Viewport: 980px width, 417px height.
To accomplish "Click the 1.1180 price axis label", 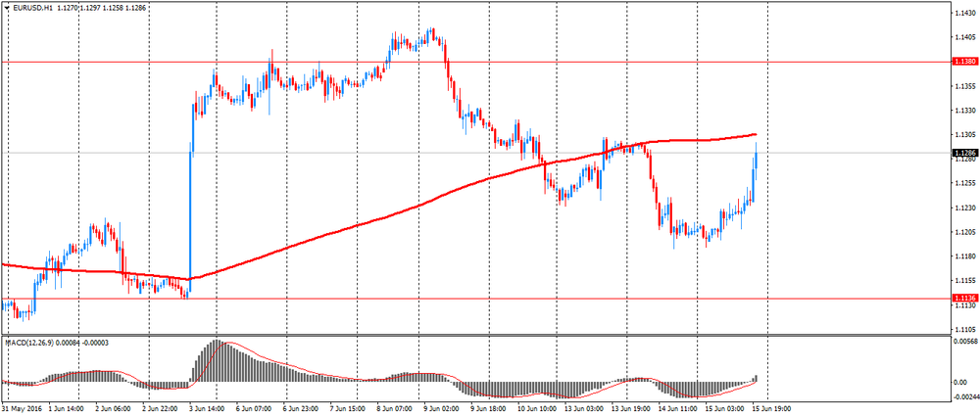I will click(963, 255).
